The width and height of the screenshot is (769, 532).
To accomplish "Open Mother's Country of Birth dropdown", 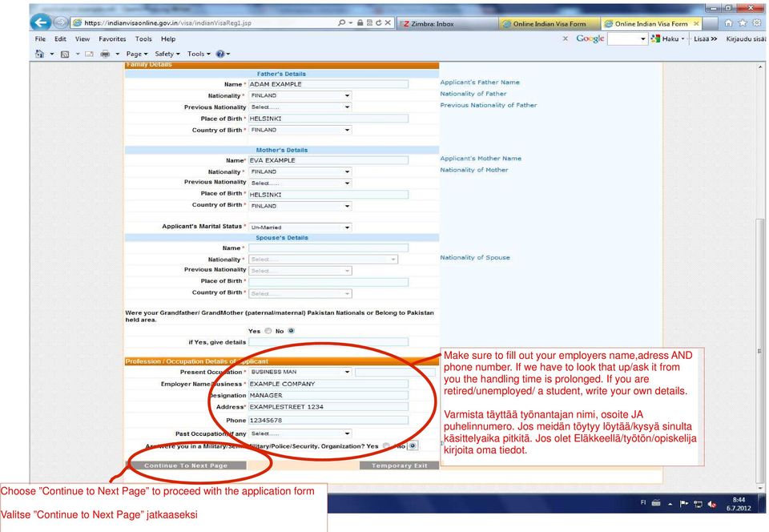I will point(300,206).
